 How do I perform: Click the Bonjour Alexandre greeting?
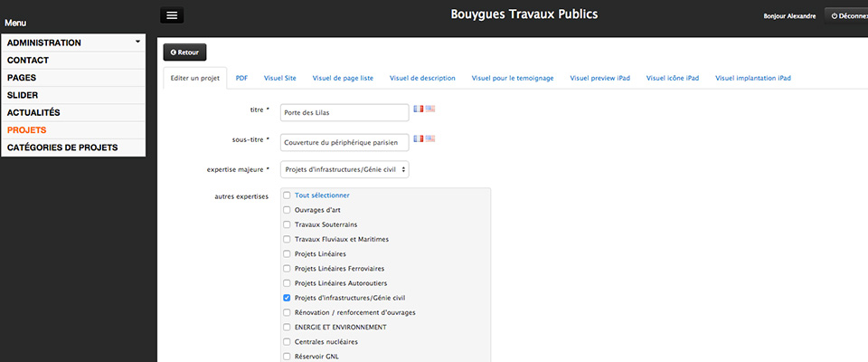click(x=789, y=16)
